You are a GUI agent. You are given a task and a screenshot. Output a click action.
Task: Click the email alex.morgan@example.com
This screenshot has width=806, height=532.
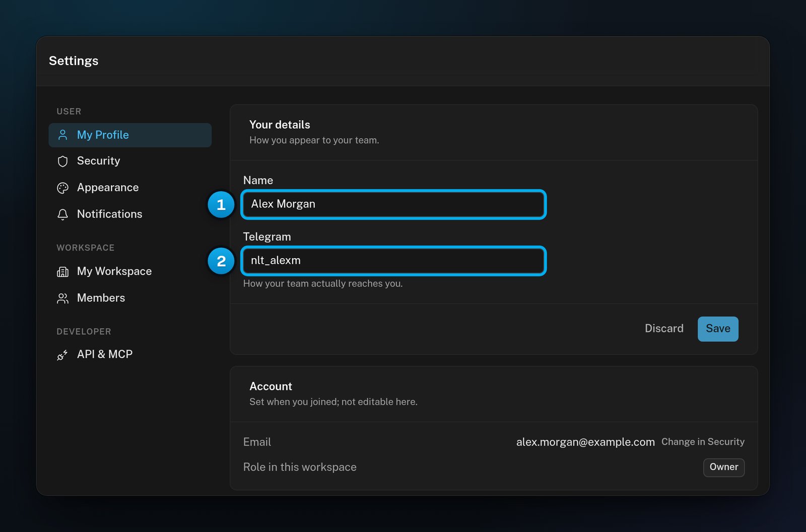coord(585,442)
